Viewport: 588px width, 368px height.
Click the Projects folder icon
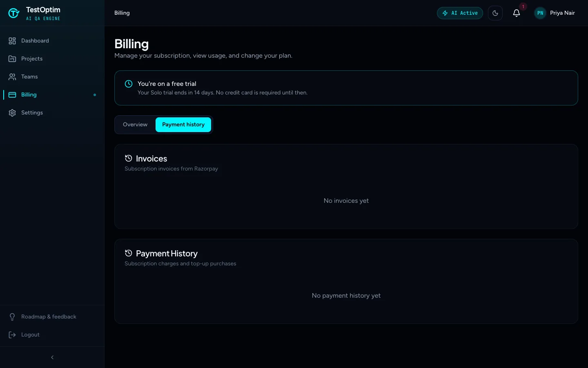click(x=12, y=59)
